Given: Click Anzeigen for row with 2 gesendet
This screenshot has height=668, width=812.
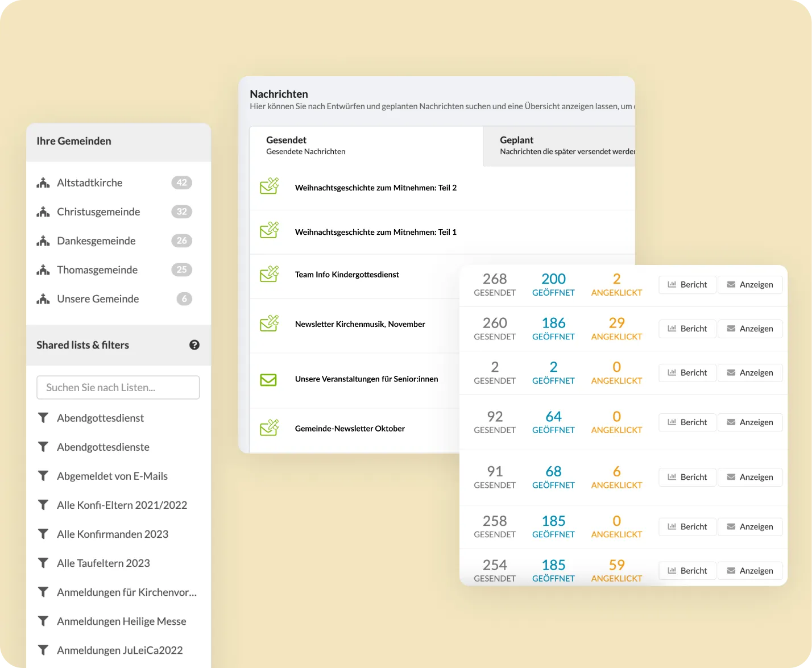Looking at the screenshot, I should coord(750,373).
